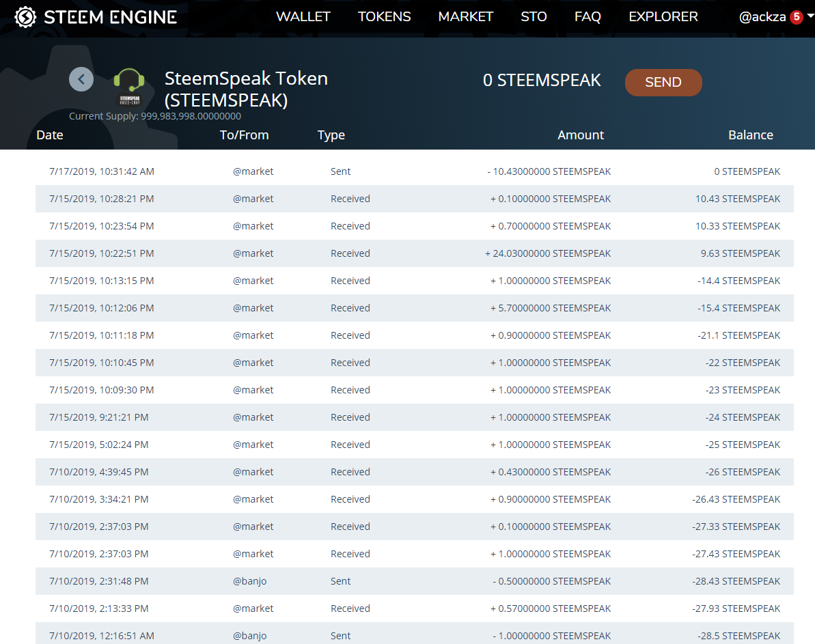815x644 pixels.
Task: Click amount + 0.70000000 STEEMSPEAK
Action: tap(551, 226)
